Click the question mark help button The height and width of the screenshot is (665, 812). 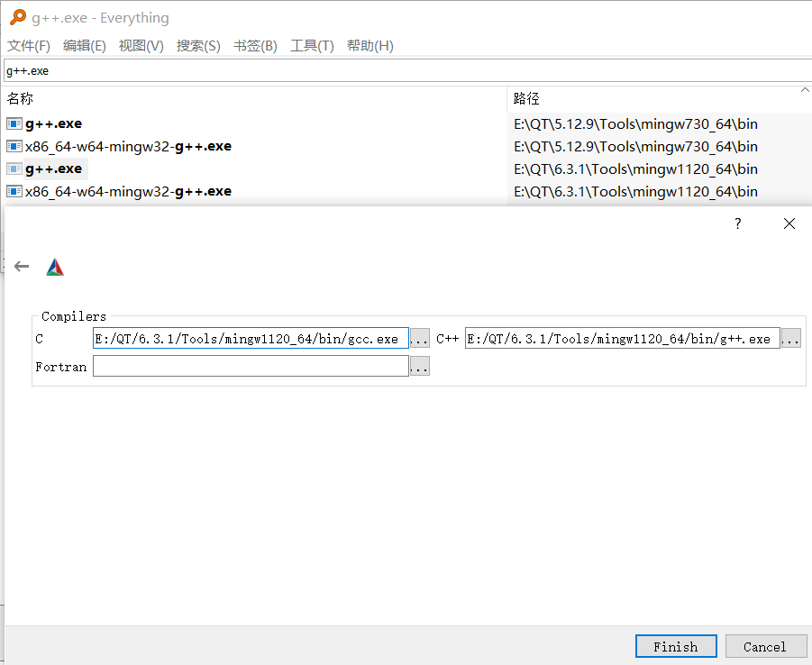point(738,223)
